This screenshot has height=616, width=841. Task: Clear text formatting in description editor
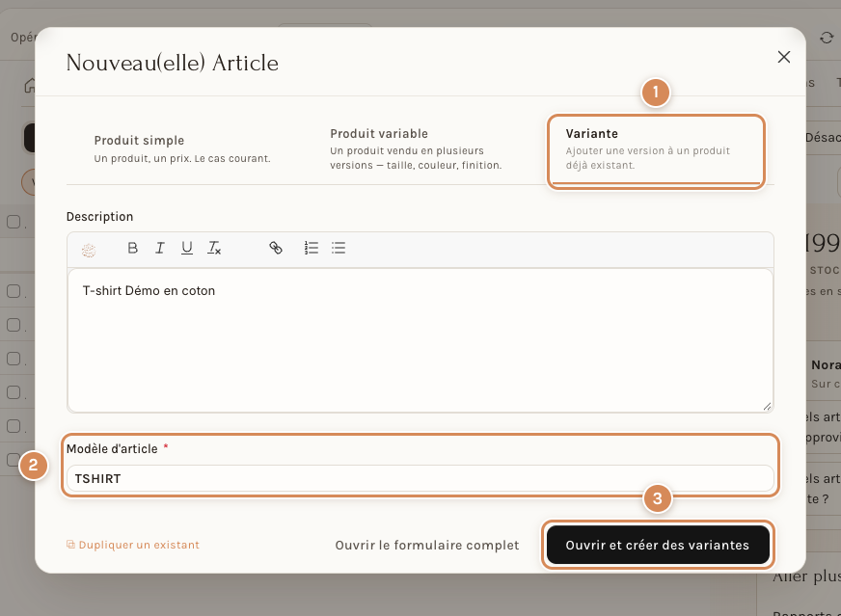(214, 248)
